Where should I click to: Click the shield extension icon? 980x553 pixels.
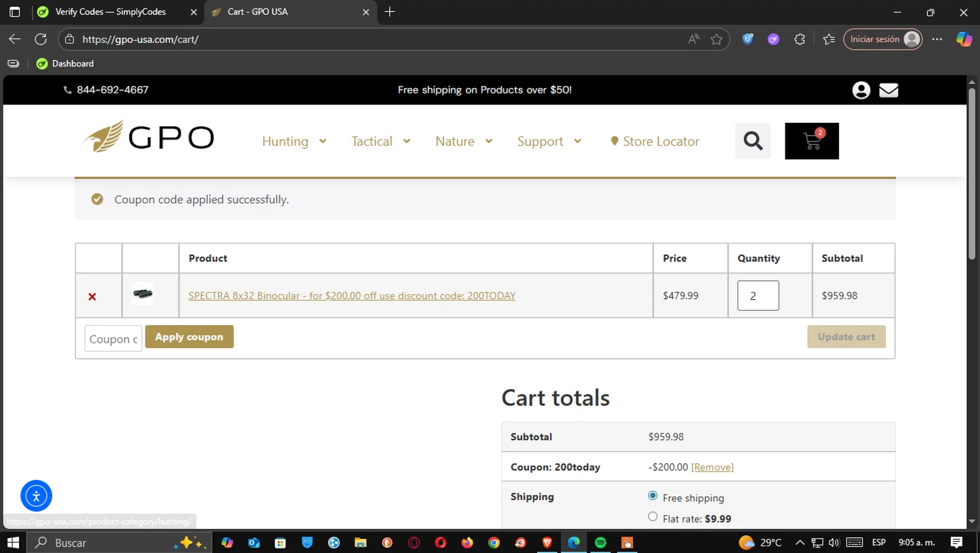tap(748, 39)
